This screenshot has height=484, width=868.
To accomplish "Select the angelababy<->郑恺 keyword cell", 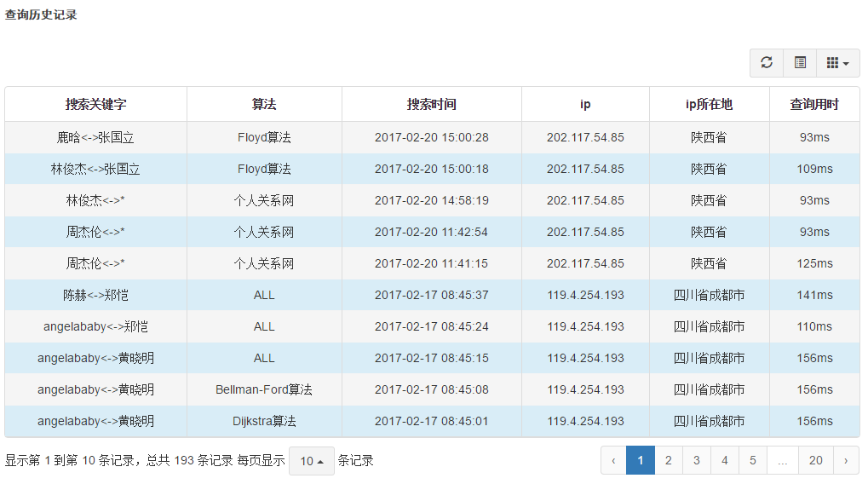I will point(95,326).
